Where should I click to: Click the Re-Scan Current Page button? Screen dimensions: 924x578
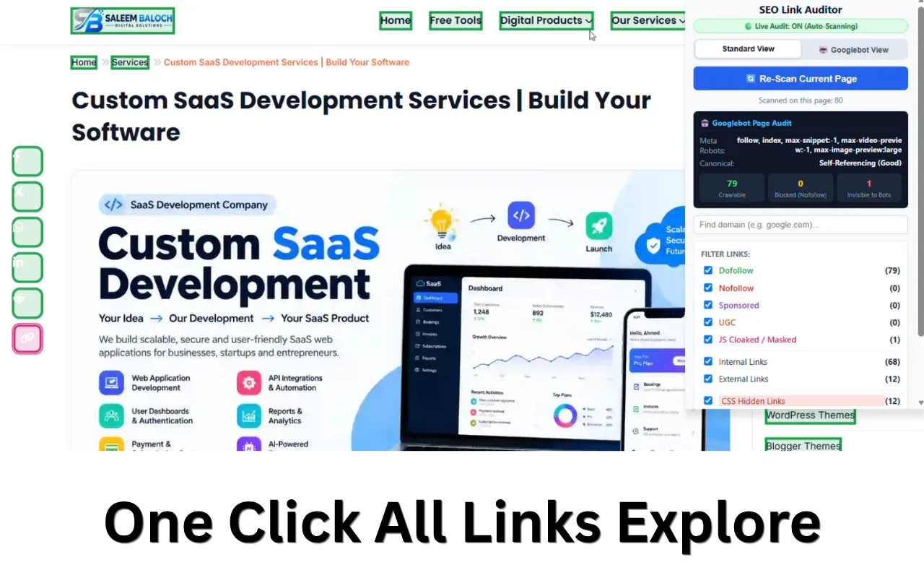tap(801, 79)
